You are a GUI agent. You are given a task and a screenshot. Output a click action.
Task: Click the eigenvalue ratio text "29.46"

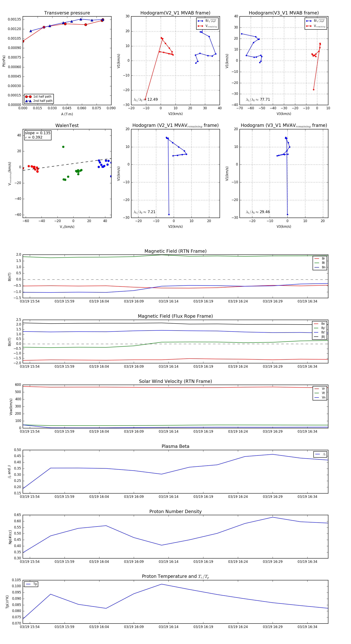click(x=265, y=212)
